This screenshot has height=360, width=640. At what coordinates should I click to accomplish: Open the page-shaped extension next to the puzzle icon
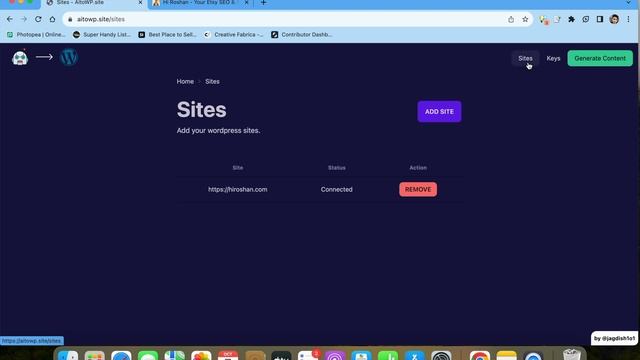tap(558, 19)
